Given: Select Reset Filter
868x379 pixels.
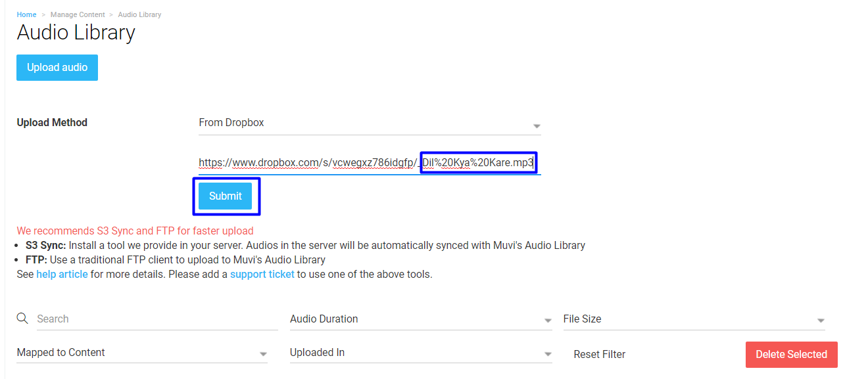Looking at the screenshot, I should tap(599, 354).
